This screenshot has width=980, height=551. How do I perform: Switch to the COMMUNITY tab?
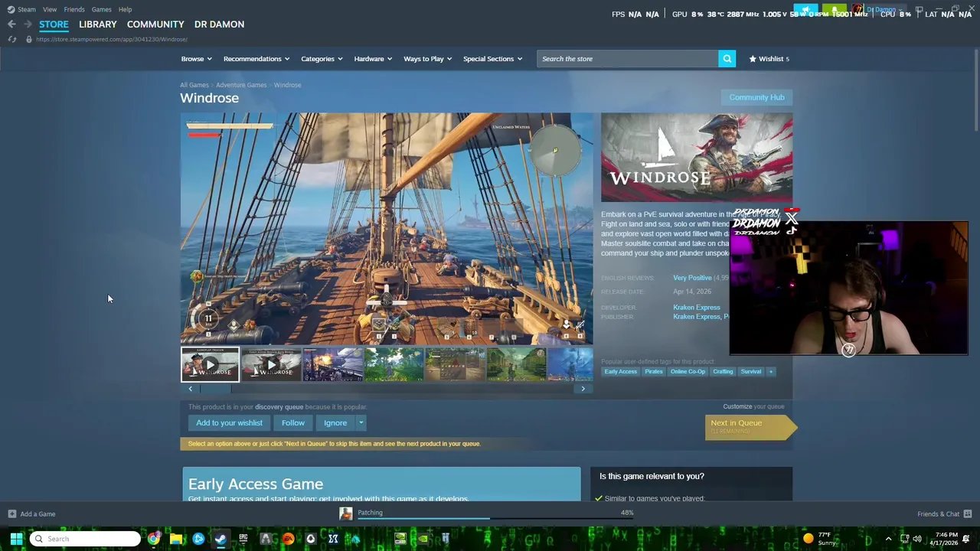point(155,24)
